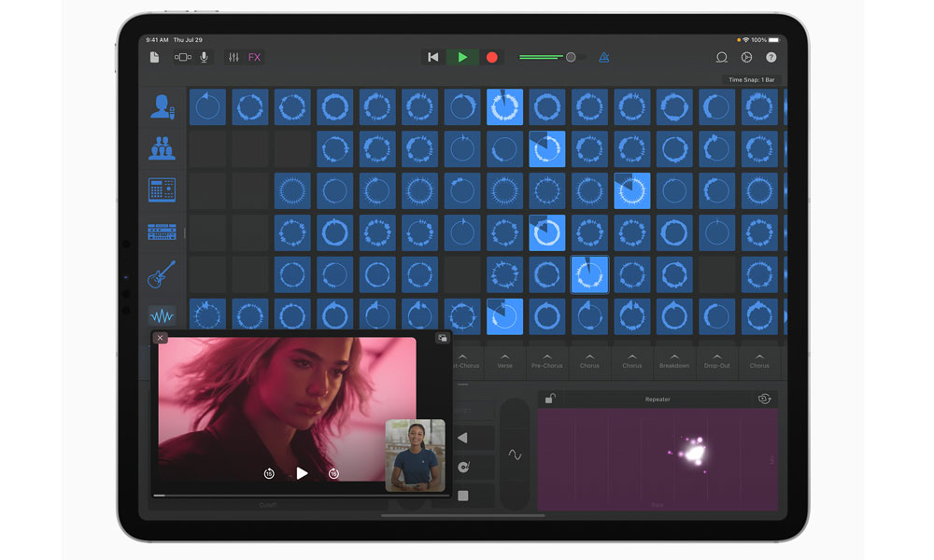
Task: Toggle the highlighted playing cell in guitar row
Action: coord(589,274)
